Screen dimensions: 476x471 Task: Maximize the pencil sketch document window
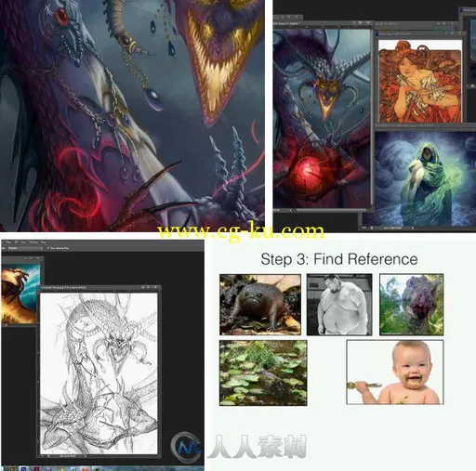pyautogui.click(x=148, y=287)
